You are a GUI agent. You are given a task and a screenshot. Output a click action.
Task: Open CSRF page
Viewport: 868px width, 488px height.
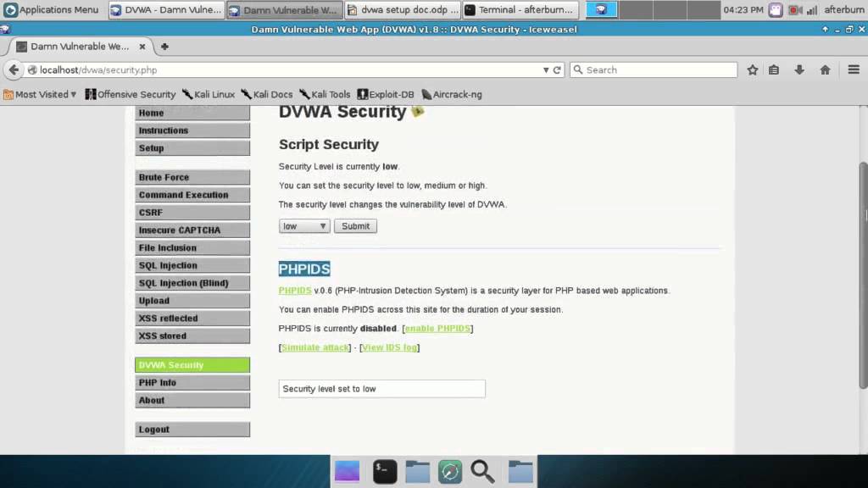coord(192,213)
